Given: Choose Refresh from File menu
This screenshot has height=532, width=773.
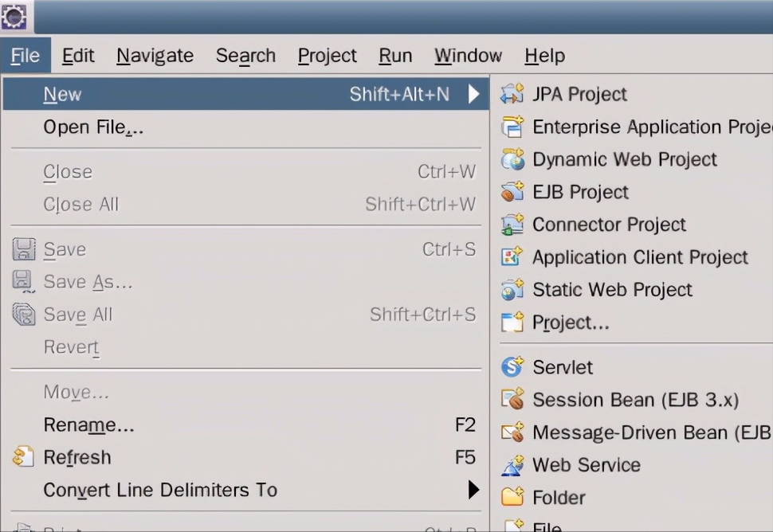Looking at the screenshot, I should click(245, 457).
